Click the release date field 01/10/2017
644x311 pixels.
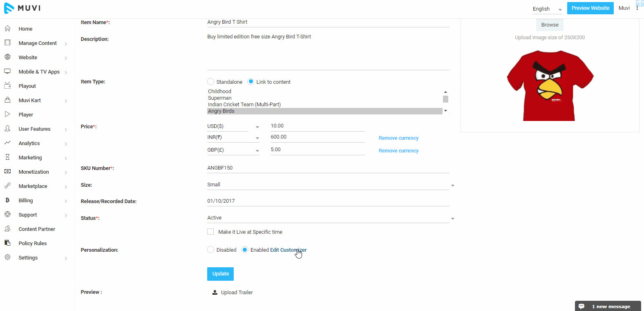328,201
